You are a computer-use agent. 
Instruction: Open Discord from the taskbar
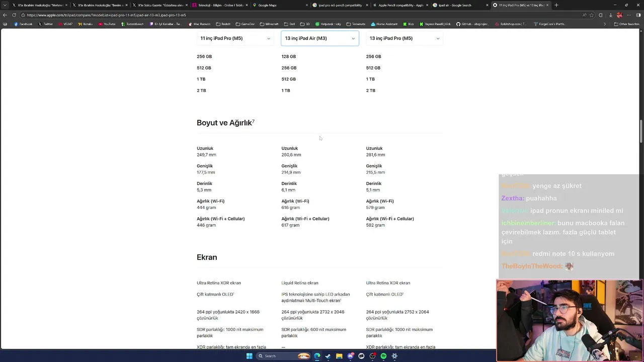coord(351,356)
